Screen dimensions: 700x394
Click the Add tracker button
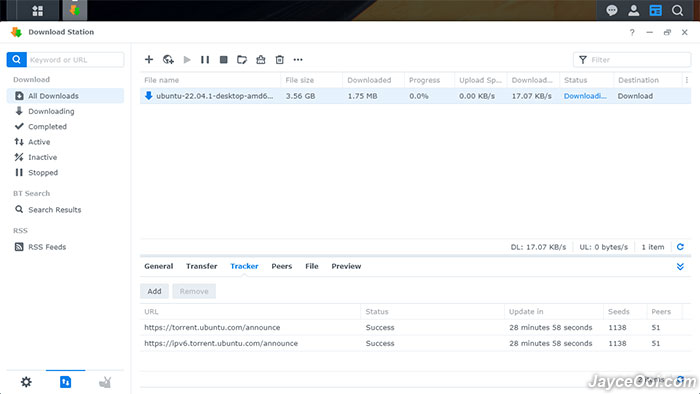pos(154,291)
